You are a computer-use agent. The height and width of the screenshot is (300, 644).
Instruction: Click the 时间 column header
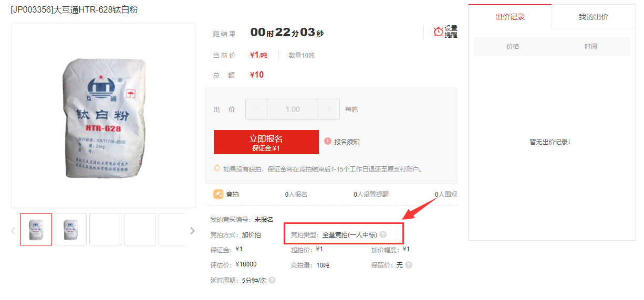pos(591,47)
